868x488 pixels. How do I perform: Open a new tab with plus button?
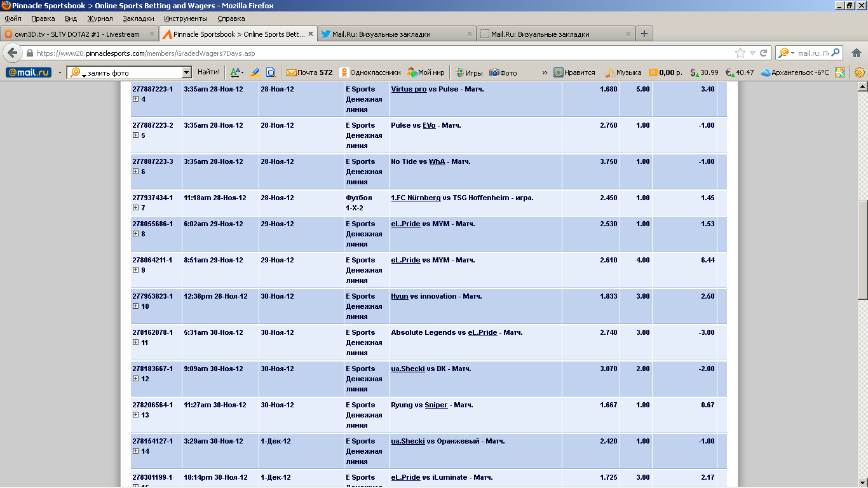tap(644, 34)
